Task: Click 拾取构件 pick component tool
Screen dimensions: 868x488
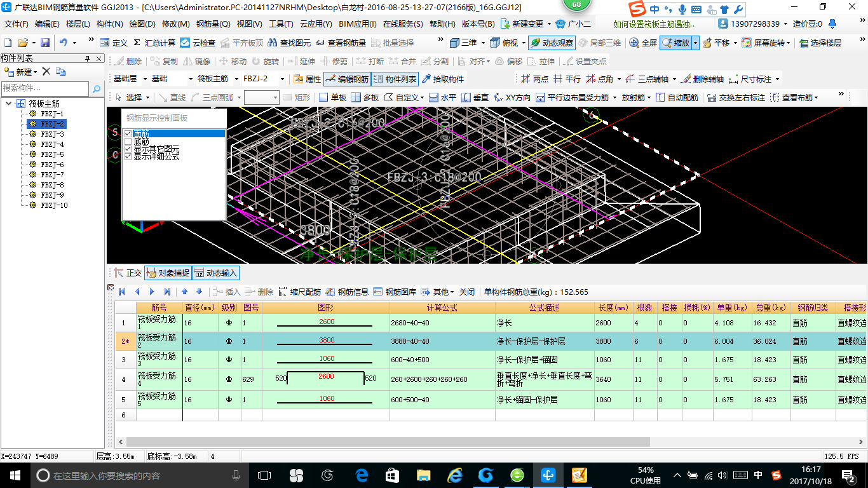Action: click(443, 79)
